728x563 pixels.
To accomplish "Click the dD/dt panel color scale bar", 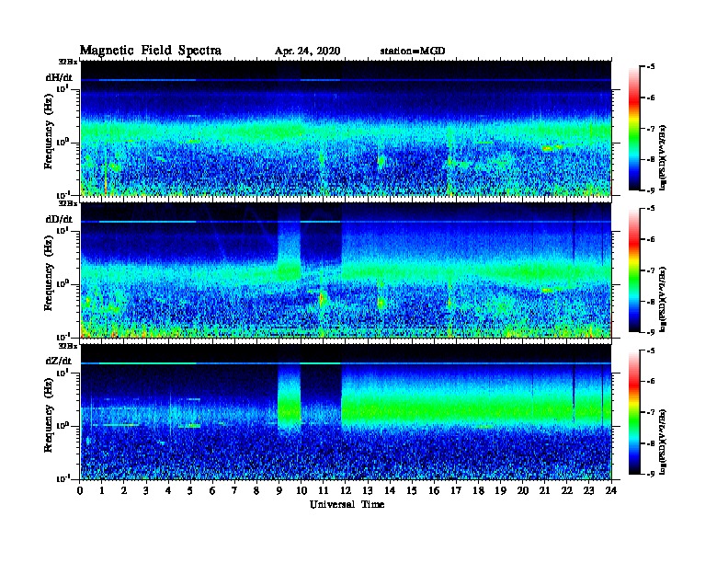I will 634,270.
